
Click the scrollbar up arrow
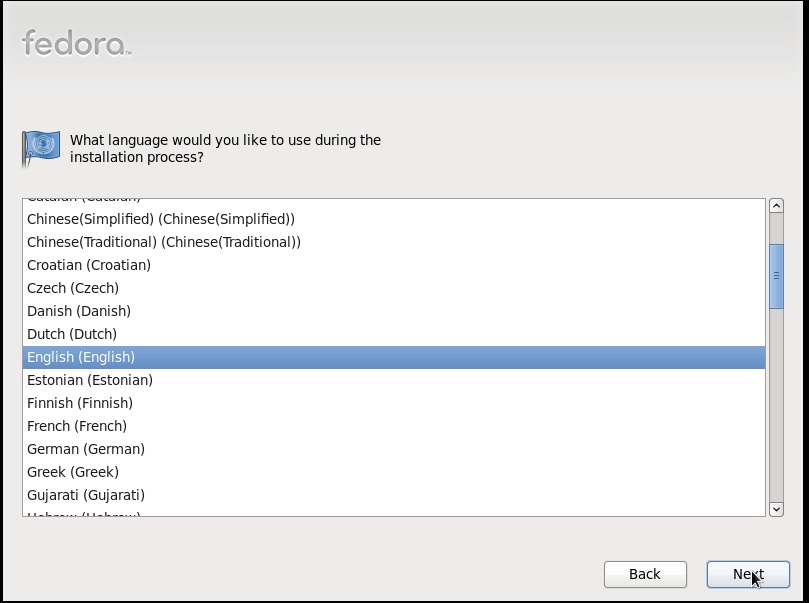(776, 206)
